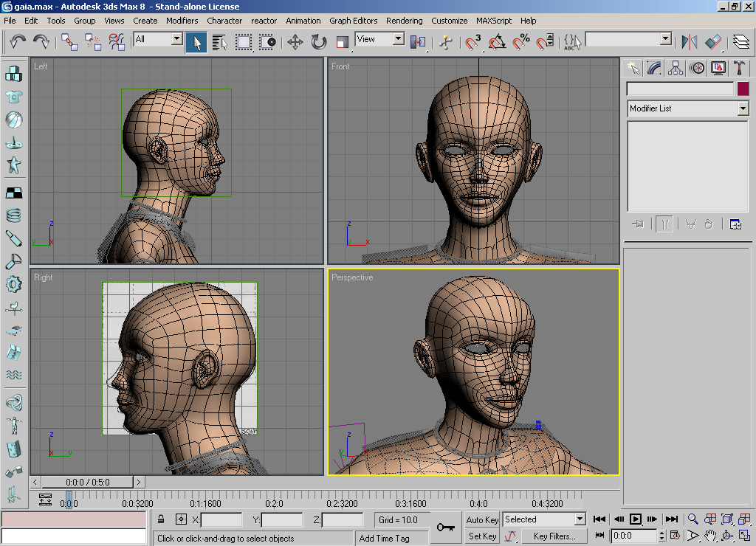The height and width of the screenshot is (546, 756).
Task: Click the Undo arrow icon
Action: click(18, 42)
